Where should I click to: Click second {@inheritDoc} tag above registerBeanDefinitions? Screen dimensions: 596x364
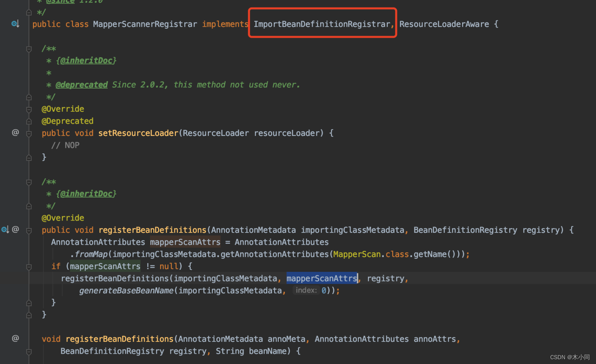click(86, 194)
